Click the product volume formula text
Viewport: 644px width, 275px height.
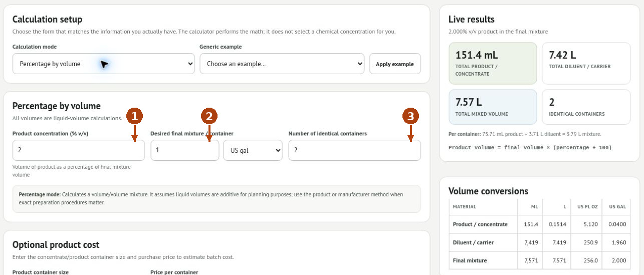click(530, 147)
